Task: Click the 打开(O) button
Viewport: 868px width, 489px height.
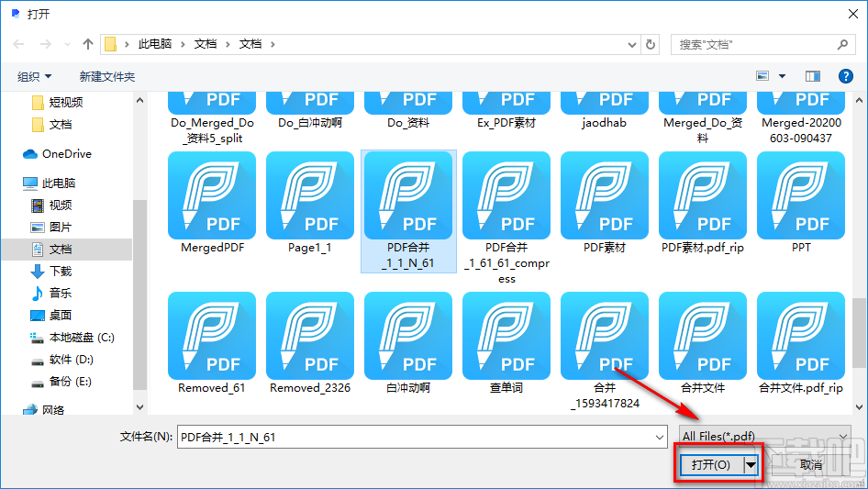Action: [x=711, y=464]
